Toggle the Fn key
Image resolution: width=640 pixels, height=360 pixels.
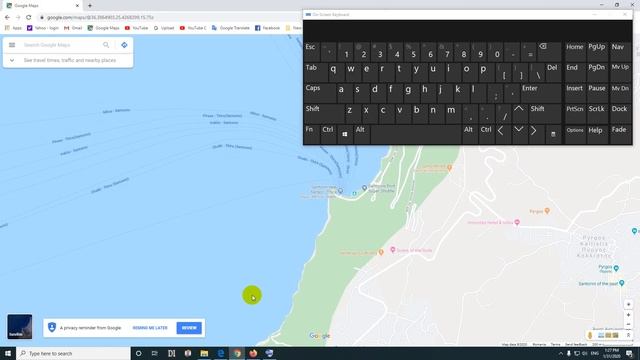coord(312,134)
